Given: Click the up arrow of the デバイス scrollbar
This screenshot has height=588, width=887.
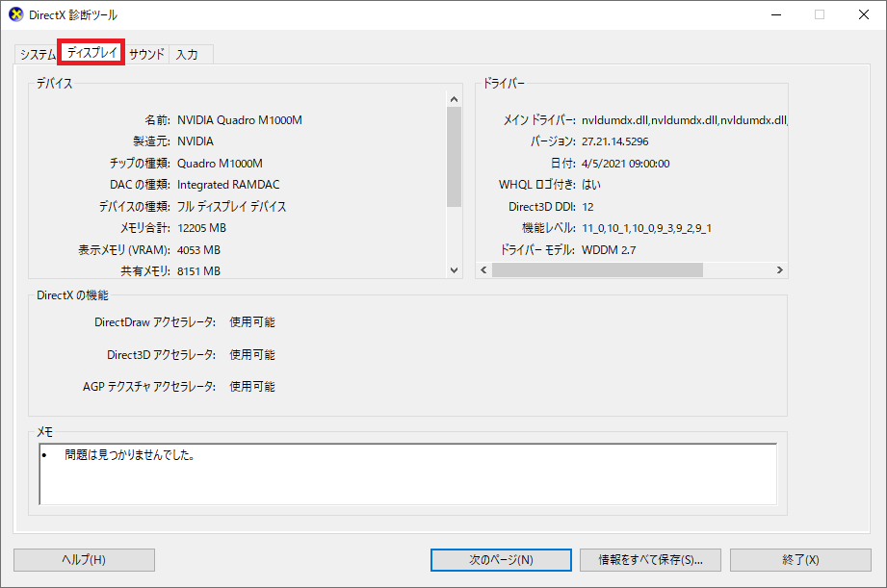Looking at the screenshot, I should 455,98.
